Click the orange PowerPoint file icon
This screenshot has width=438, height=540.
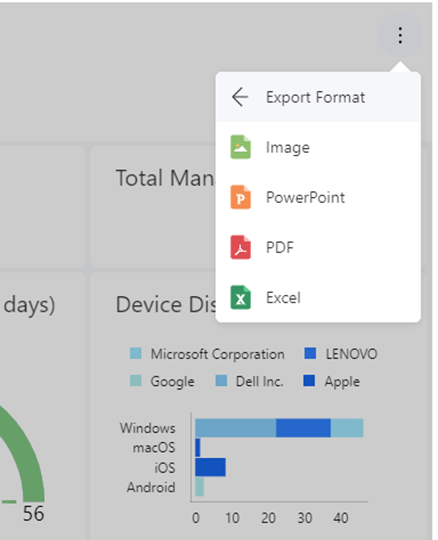[x=240, y=197]
